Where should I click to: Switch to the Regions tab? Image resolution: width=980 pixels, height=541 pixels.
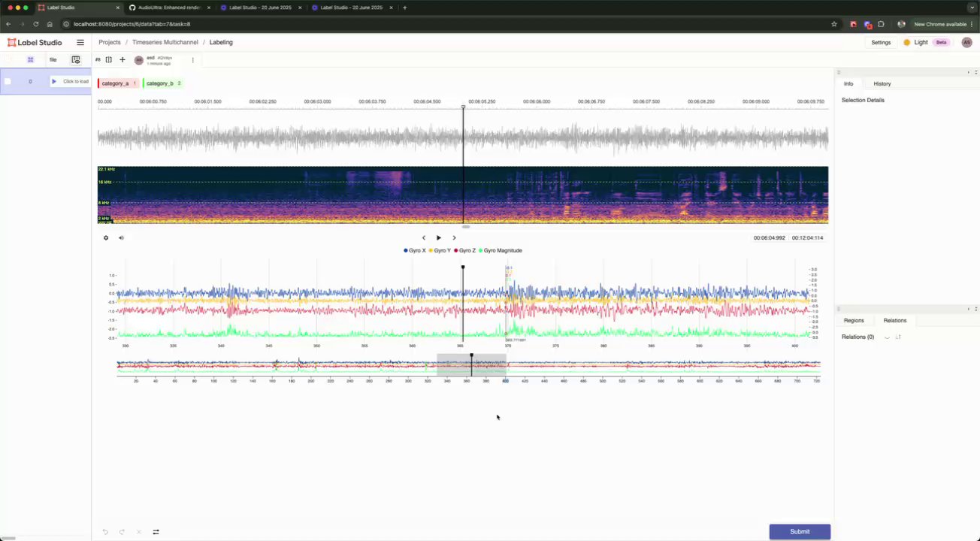click(854, 320)
